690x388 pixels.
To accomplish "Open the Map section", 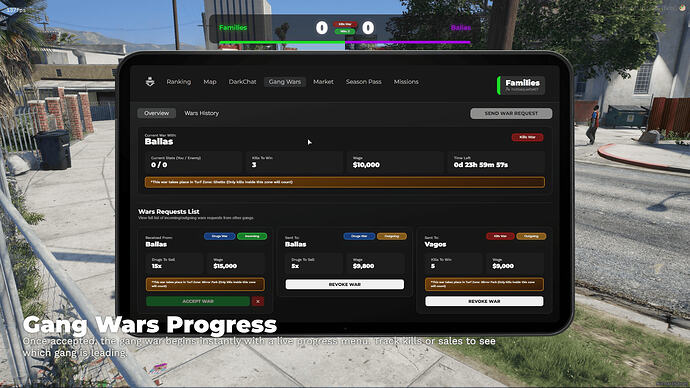I will point(210,82).
